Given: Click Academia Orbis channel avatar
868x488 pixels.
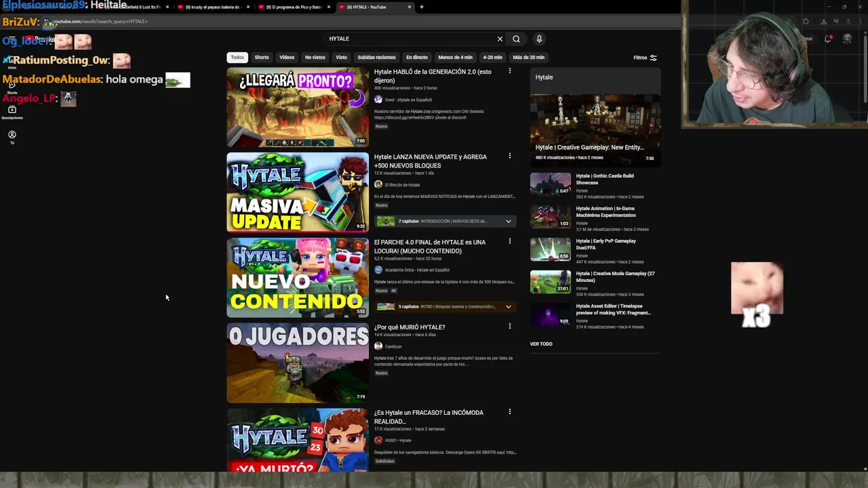Looking at the screenshot, I should [x=378, y=270].
